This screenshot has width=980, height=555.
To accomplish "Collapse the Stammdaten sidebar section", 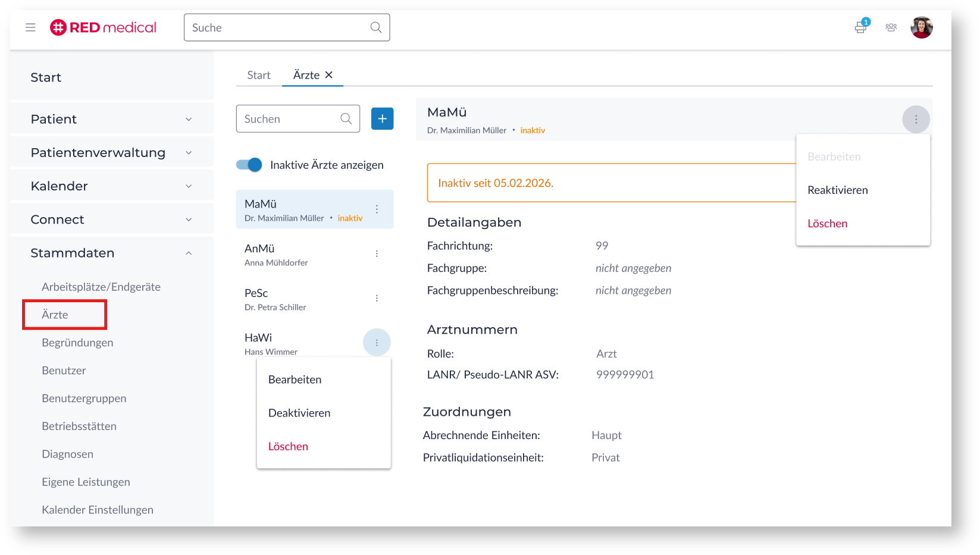I will pyautogui.click(x=189, y=253).
